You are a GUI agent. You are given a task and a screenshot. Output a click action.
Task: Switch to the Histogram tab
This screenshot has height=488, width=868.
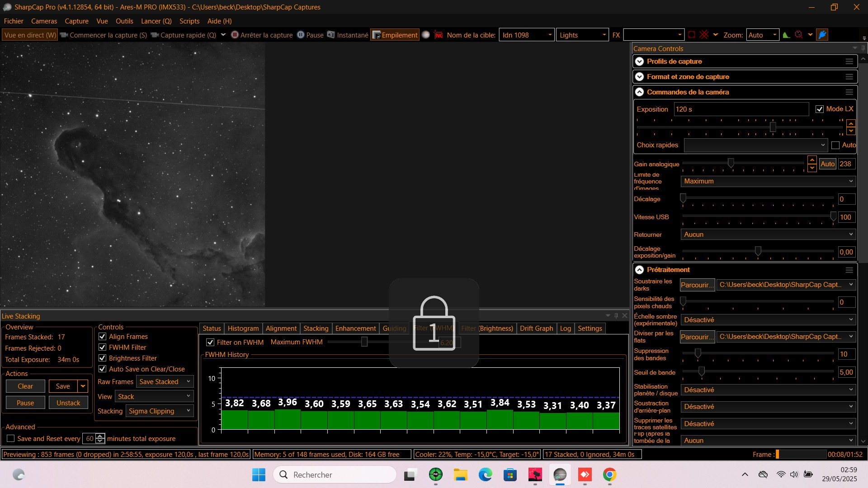click(x=243, y=328)
